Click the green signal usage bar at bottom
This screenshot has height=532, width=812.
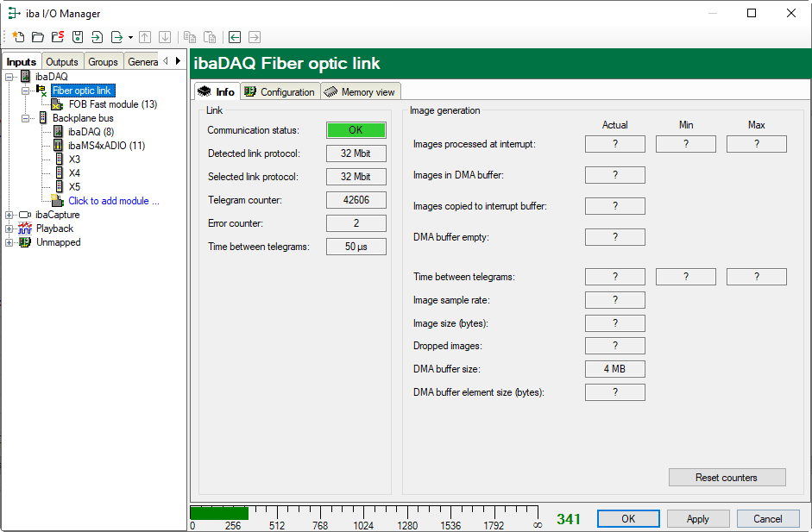(219, 513)
